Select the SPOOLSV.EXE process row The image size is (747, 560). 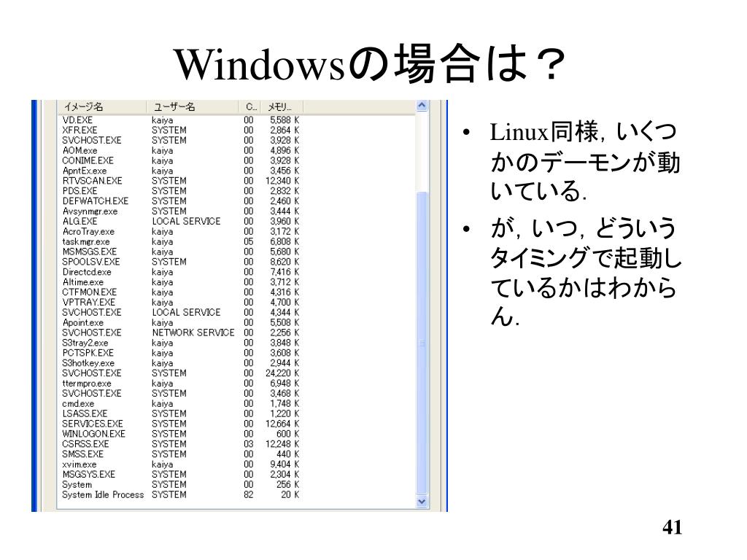[x=181, y=262]
